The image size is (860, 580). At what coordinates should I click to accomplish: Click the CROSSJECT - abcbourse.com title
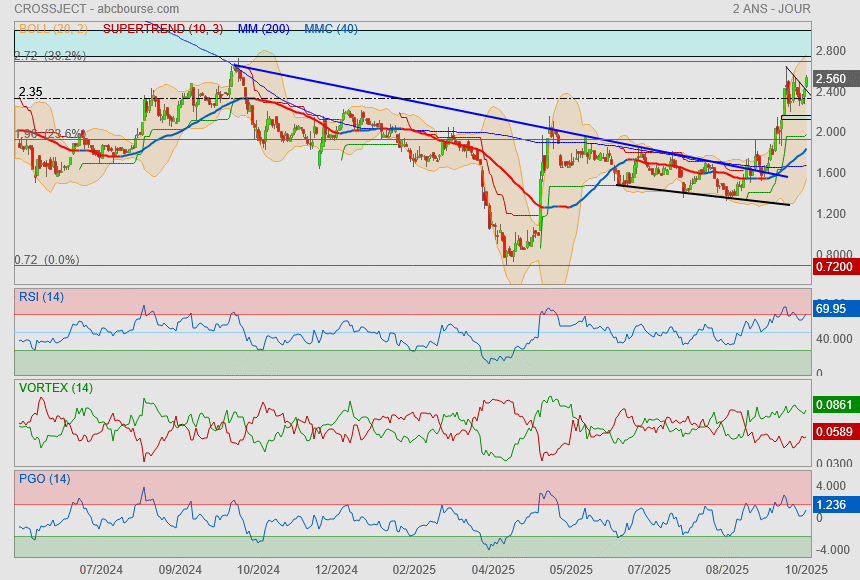pos(90,9)
